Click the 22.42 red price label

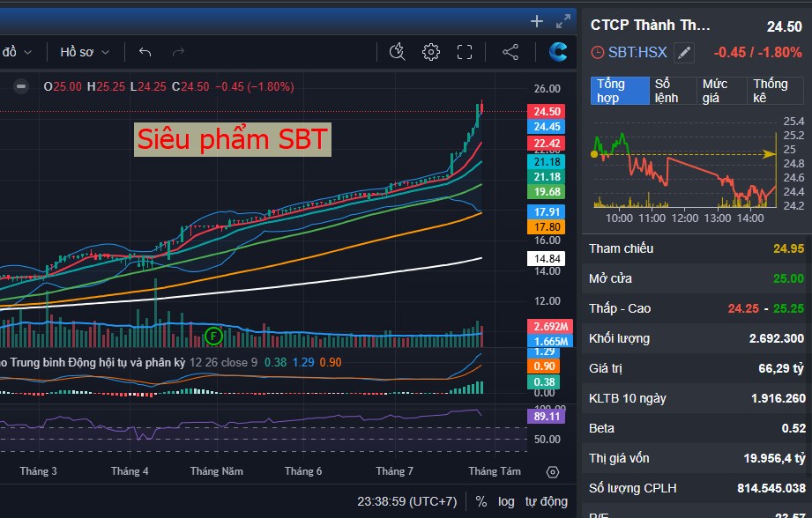coord(547,144)
